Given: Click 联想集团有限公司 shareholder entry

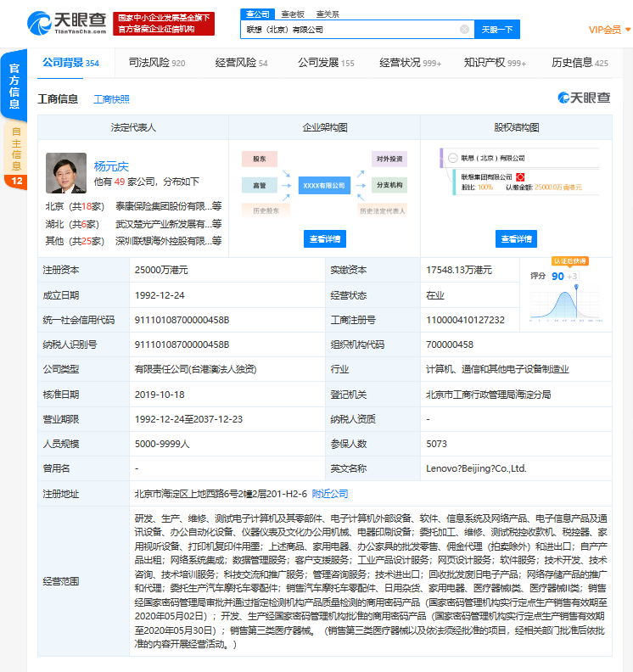Looking at the screenshot, I should [486, 177].
